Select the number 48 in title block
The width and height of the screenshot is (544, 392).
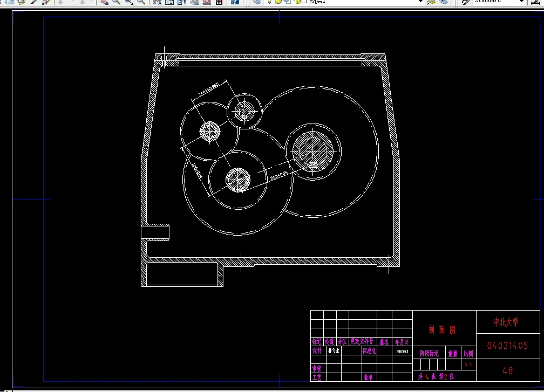click(x=507, y=370)
